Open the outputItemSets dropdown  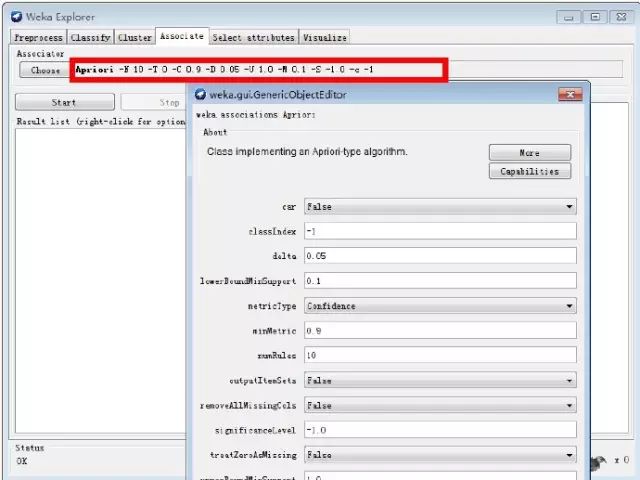click(x=440, y=380)
